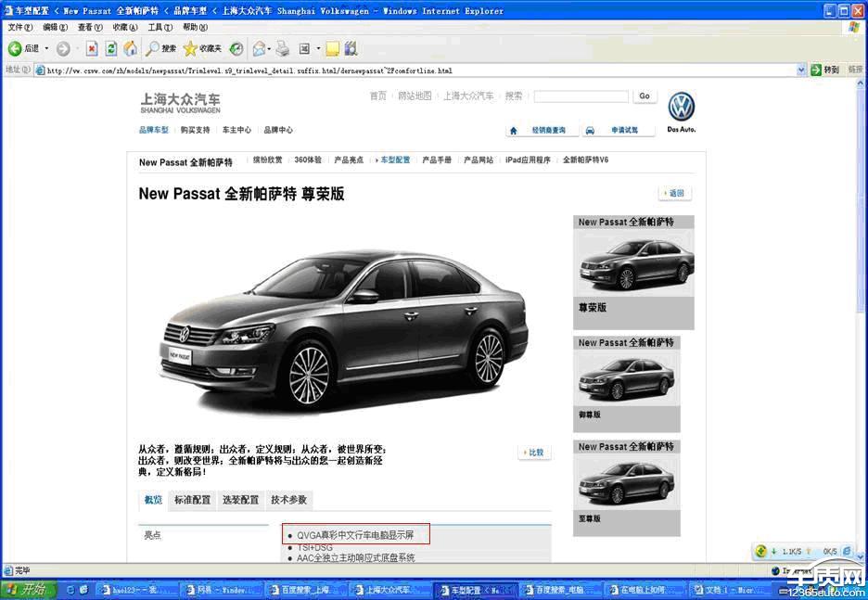Open the iPad应用程序 link

(528, 160)
